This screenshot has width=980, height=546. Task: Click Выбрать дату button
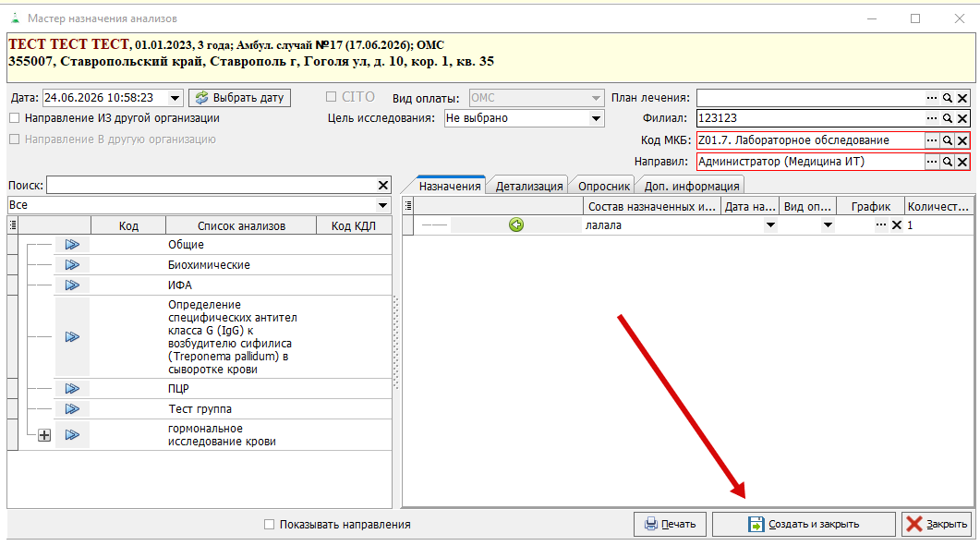pos(239,98)
